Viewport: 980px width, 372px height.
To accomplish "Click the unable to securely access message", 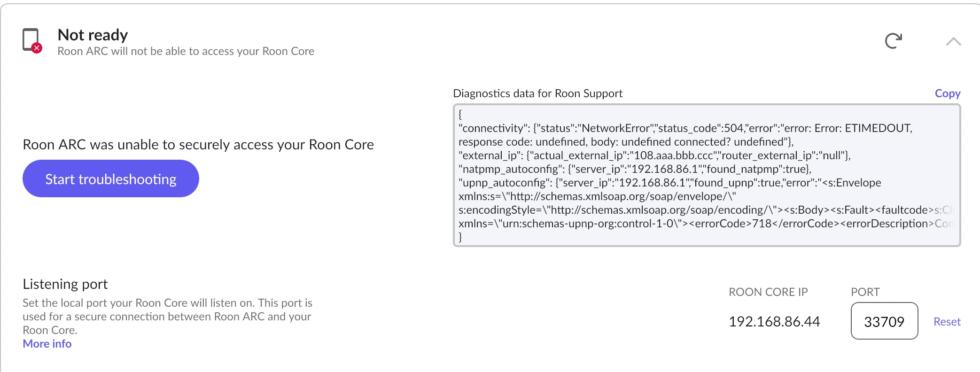I will pyautogui.click(x=198, y=145).
